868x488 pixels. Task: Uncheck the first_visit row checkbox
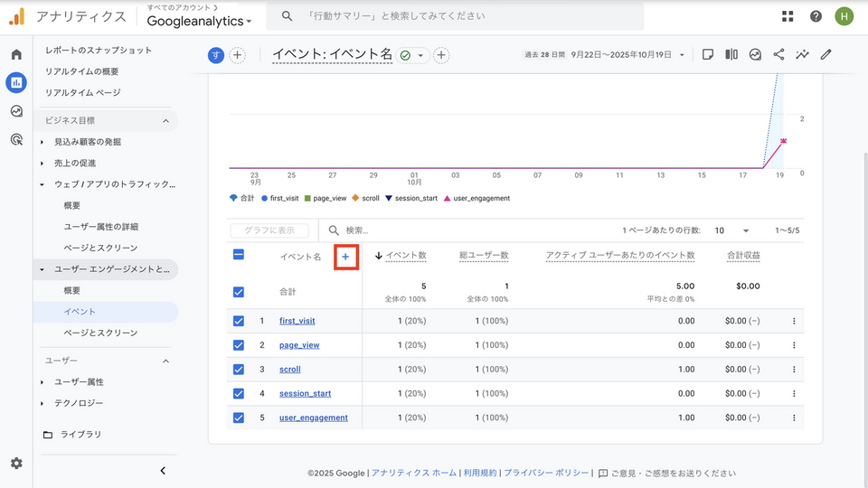click(239, 321)
